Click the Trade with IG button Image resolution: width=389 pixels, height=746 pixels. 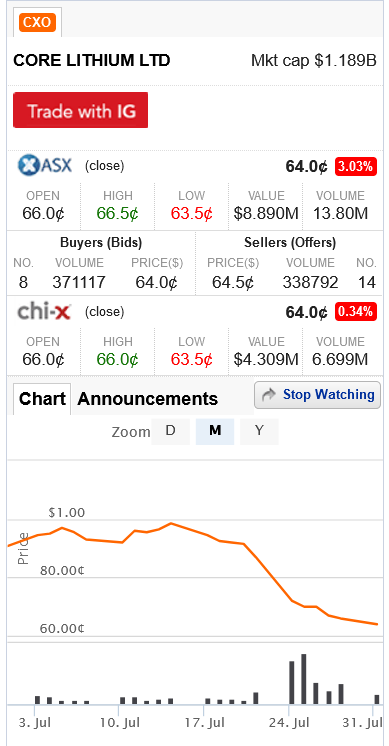(80, 110)
